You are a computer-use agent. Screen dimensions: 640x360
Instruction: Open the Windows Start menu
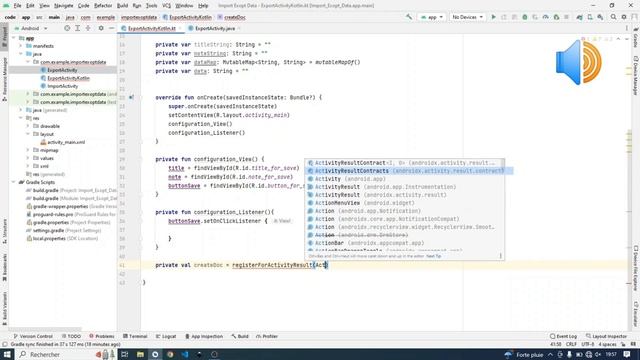pos(7,354)
